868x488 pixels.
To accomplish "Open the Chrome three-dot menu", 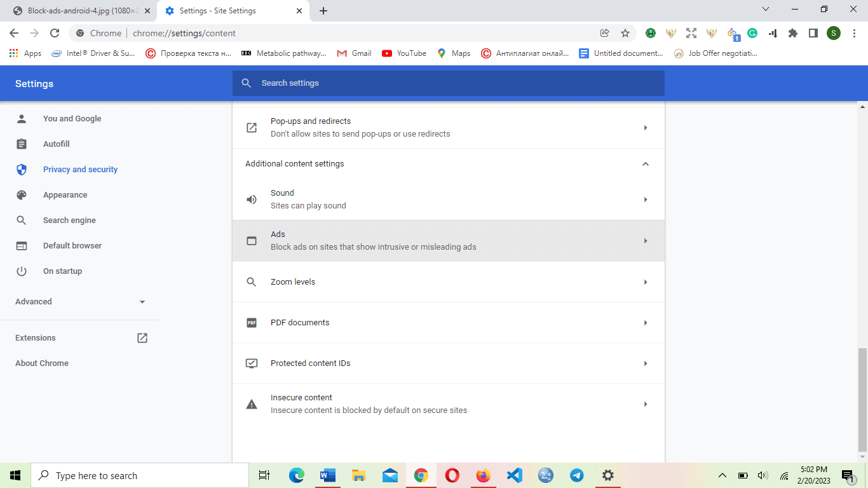I will [x=854, y=33].
